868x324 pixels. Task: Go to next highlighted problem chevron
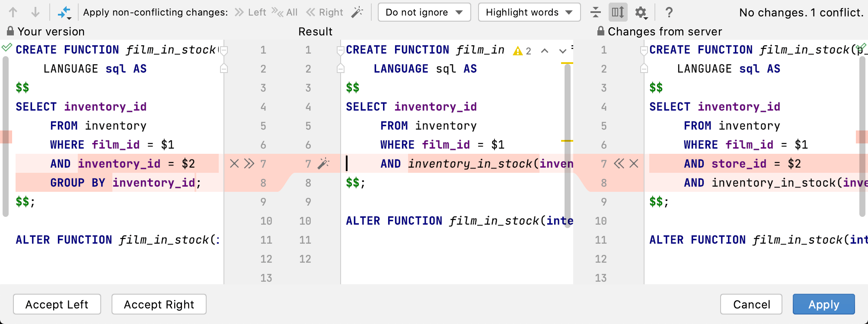(x=562, y=51)
